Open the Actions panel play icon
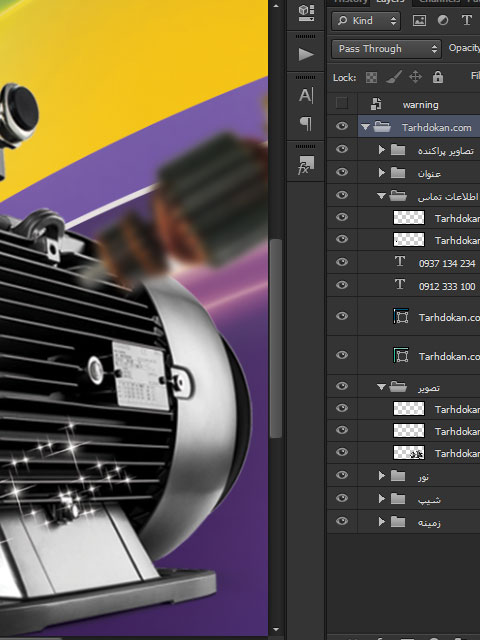 pos(306,54)
